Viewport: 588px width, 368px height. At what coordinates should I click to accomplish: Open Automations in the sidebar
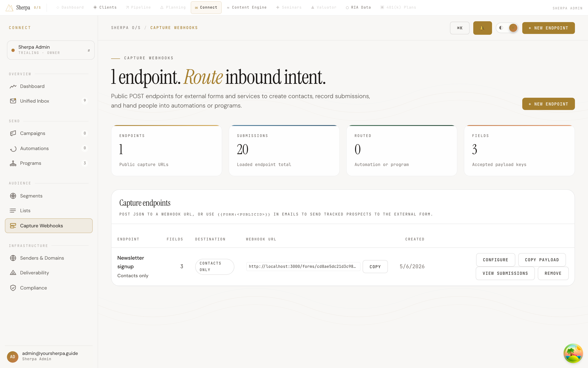click(49, 148)
